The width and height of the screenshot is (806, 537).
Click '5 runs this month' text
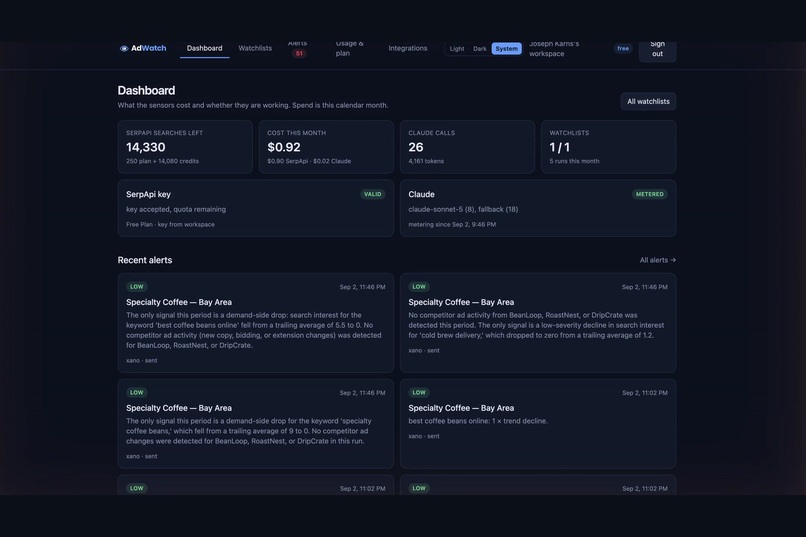click(574, 161)
